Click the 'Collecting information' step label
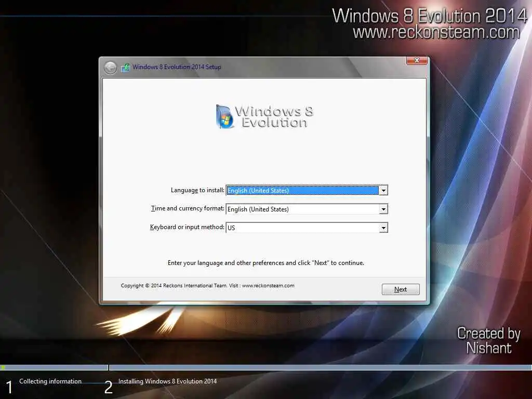The image size is (532, 399). [50, 381]
